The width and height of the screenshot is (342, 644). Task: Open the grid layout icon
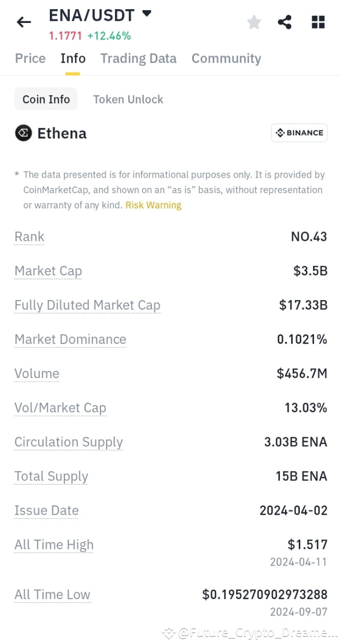click(x=318, y=22)
